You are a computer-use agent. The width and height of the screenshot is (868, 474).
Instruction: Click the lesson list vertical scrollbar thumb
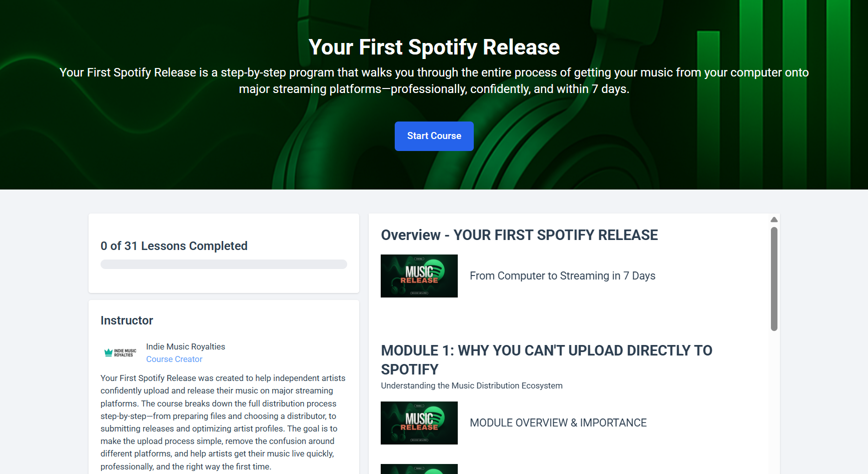[x=774, y=279]
